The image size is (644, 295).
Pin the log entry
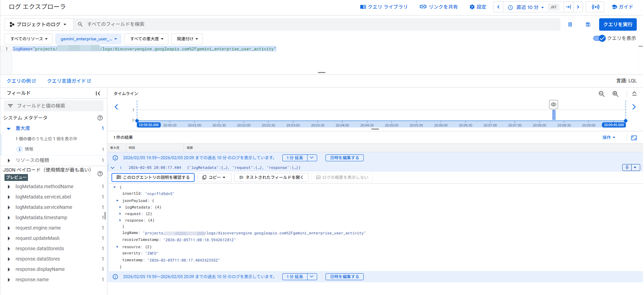coord(627,167)
